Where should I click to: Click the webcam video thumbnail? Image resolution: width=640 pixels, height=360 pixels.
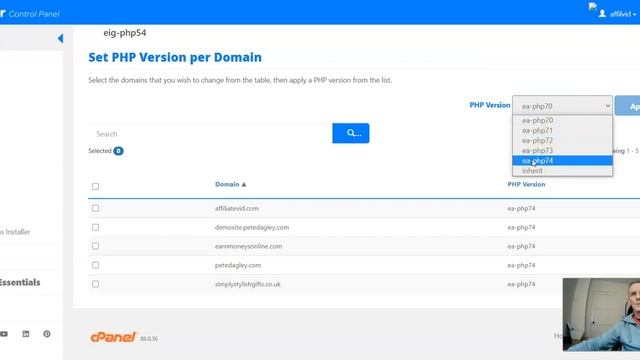601,315
